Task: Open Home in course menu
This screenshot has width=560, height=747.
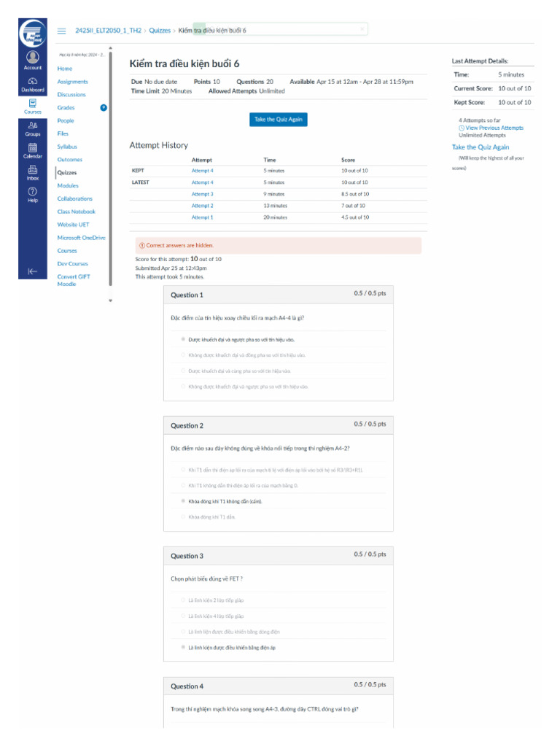Action: tap(65, 69)
